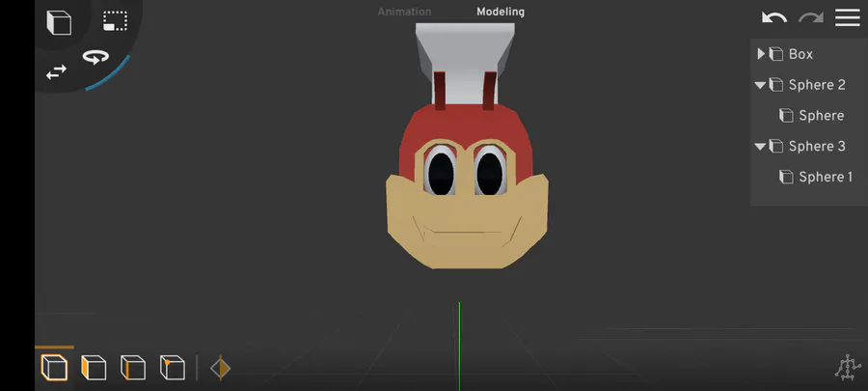The image size is (868, 391).
Task: Select the Box cube icon
Action: pos(776,54)
